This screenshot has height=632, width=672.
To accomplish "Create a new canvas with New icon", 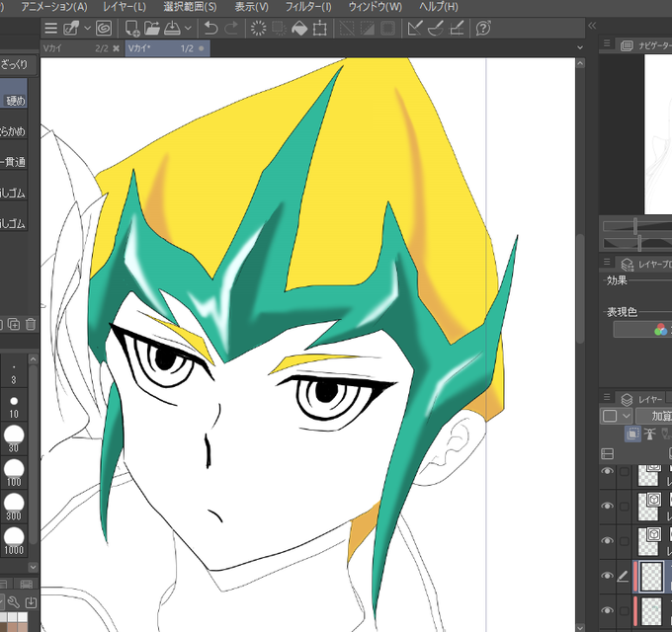I will (x=132, y=29).
